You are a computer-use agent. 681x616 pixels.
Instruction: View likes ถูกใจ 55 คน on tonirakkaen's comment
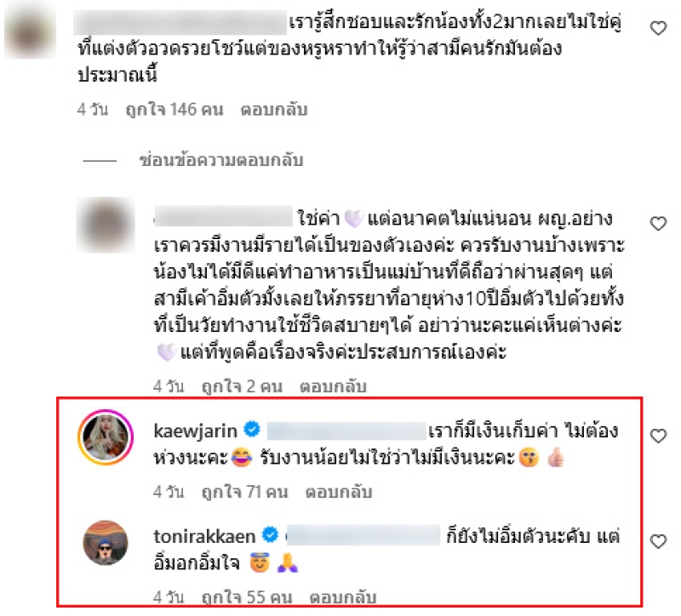[247, 597]
